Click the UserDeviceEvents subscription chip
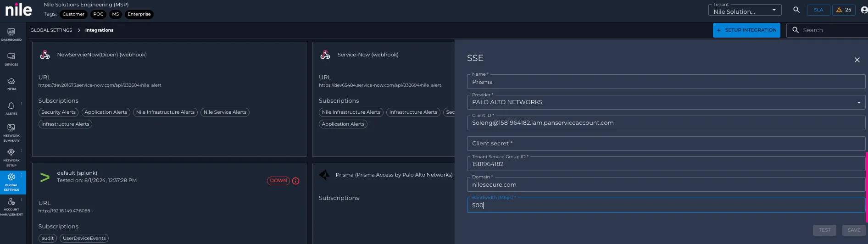The width and height of the screenshot is (868, 244). click(84, 238)
